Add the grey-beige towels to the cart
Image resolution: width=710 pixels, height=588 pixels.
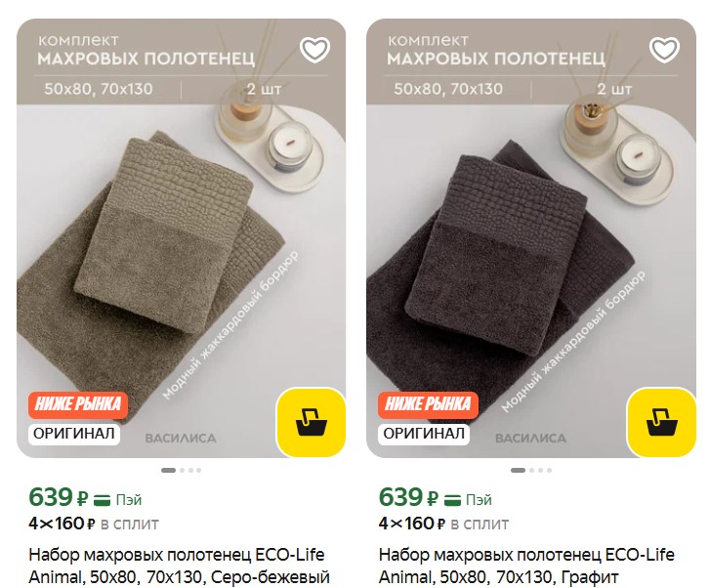point(312,422)
